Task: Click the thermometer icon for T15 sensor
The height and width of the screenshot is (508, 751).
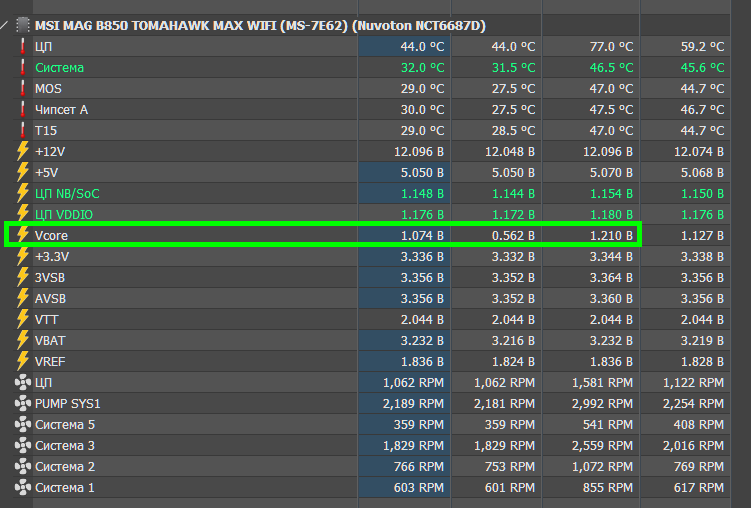Action: [22, 131]
